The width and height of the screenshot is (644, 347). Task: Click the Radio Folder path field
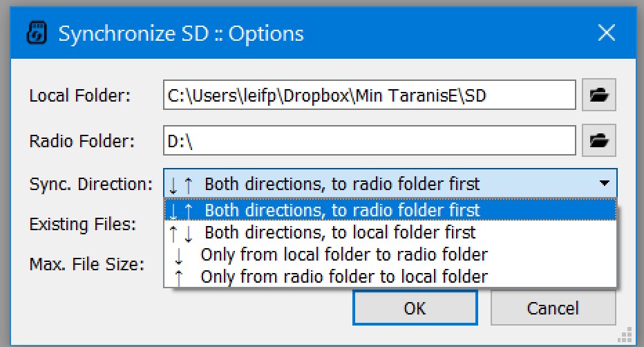[370, 141]
